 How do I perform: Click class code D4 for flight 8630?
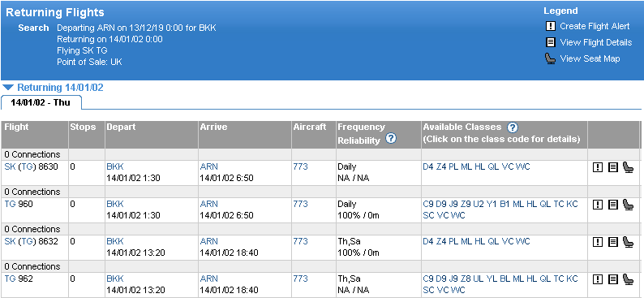click(x=428, y=167)
